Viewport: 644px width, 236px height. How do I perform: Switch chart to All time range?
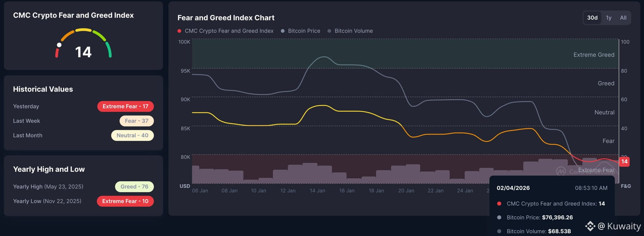pyautogui.click(x=623, y=17)
